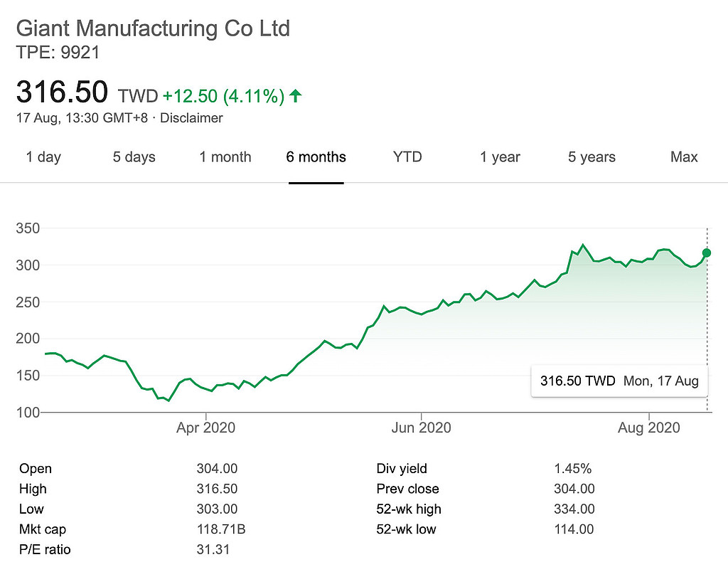
Task: Show the YTD chart range
Action: point(407,157)
